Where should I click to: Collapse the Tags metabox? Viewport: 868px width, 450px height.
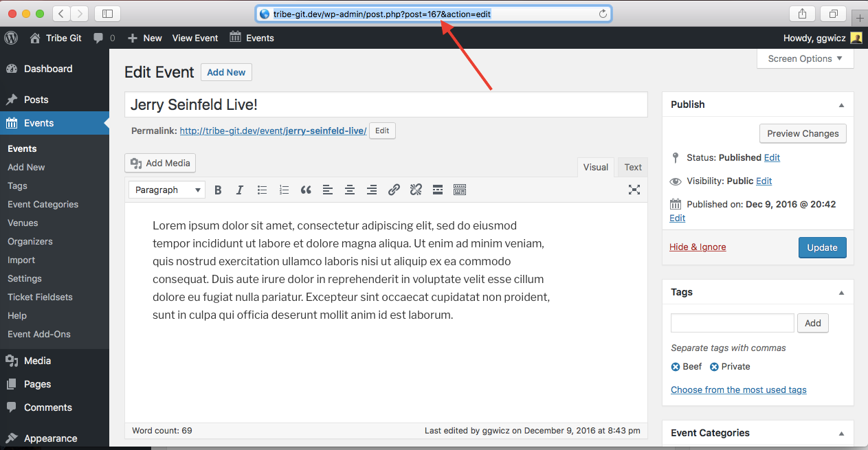point(841,292)
